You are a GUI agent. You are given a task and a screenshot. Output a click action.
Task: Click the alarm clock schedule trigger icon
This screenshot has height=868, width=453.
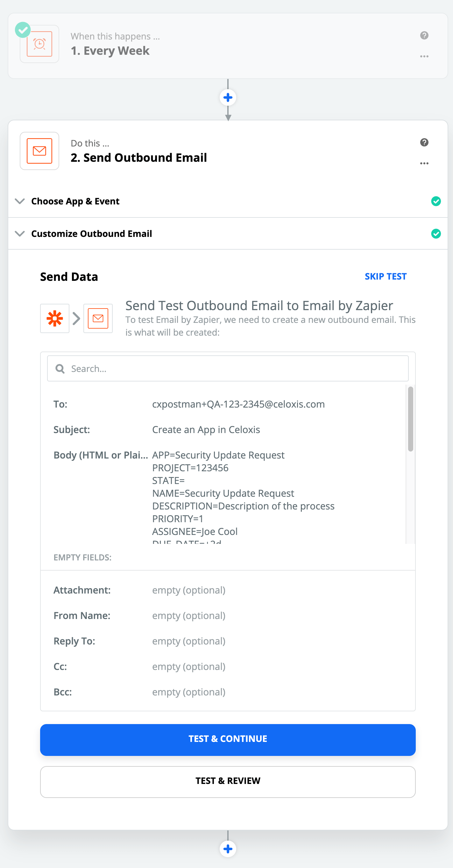39,44
